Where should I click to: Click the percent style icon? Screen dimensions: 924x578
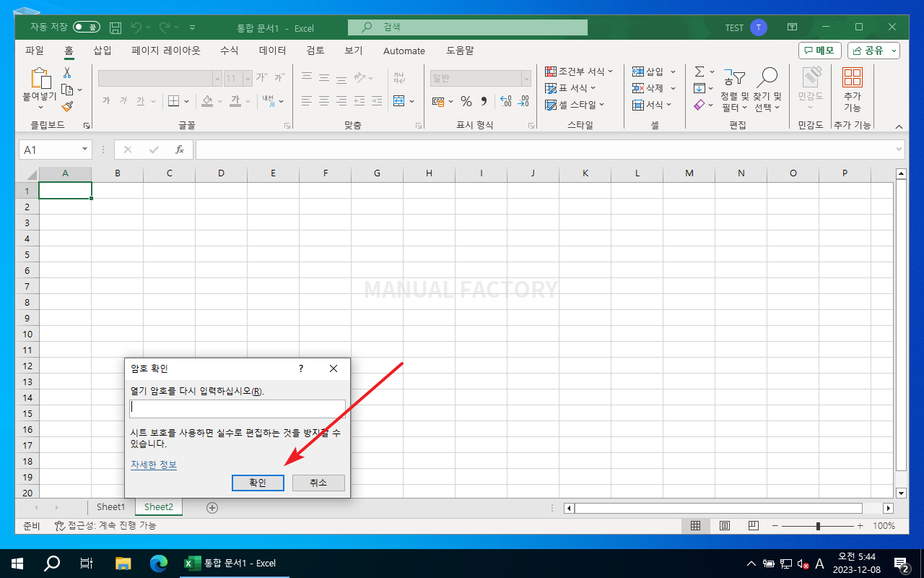coord(466,102)
